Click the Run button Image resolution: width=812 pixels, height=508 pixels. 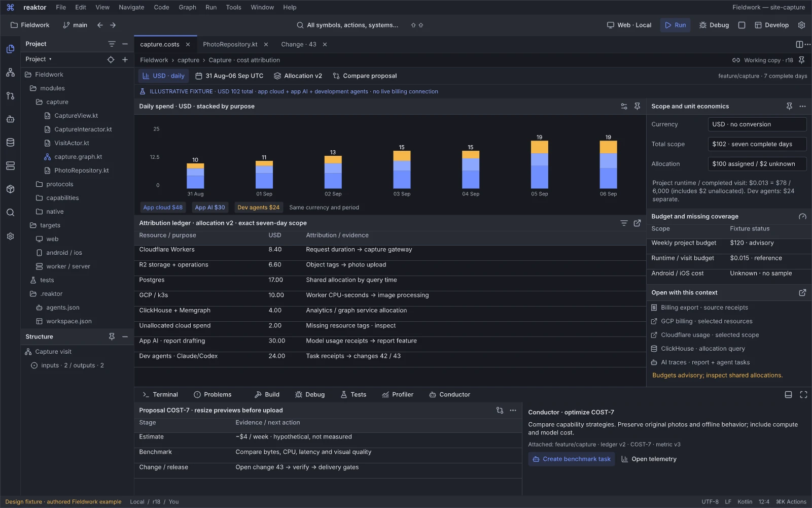675,25
